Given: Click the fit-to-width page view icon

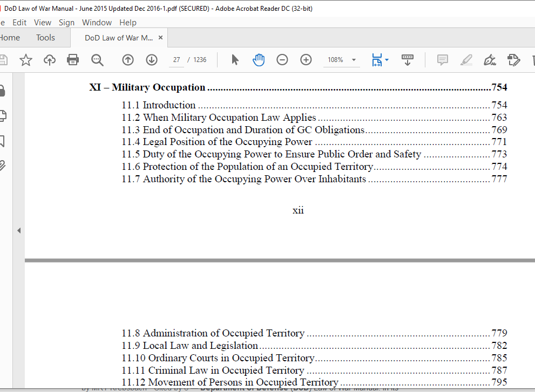Looking at the screenshot, I should (377, 60).
